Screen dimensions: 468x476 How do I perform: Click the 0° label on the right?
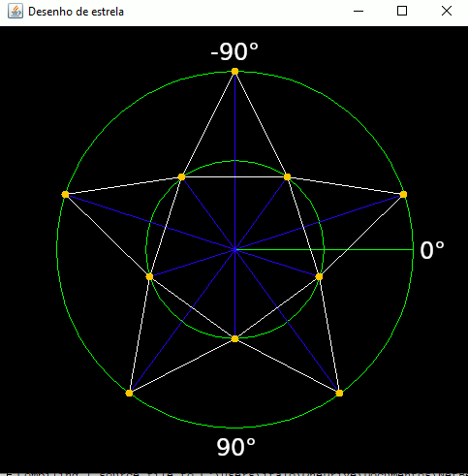[x=432, y=250]
